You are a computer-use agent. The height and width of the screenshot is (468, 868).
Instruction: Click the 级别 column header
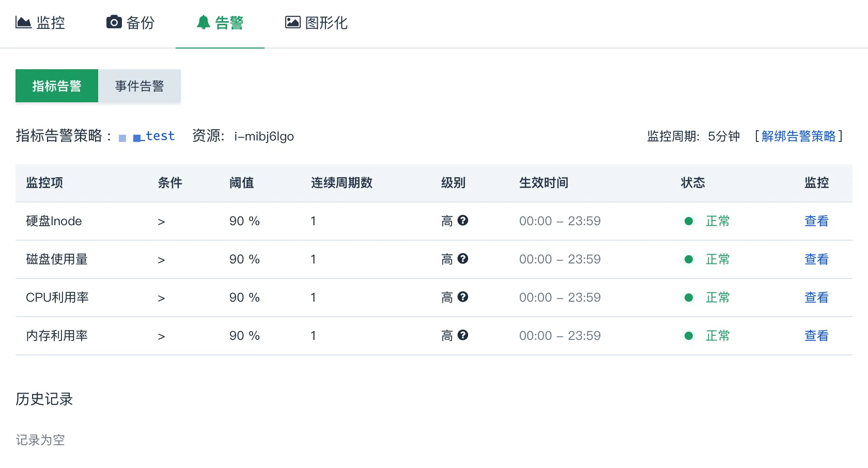coord(453,183)
